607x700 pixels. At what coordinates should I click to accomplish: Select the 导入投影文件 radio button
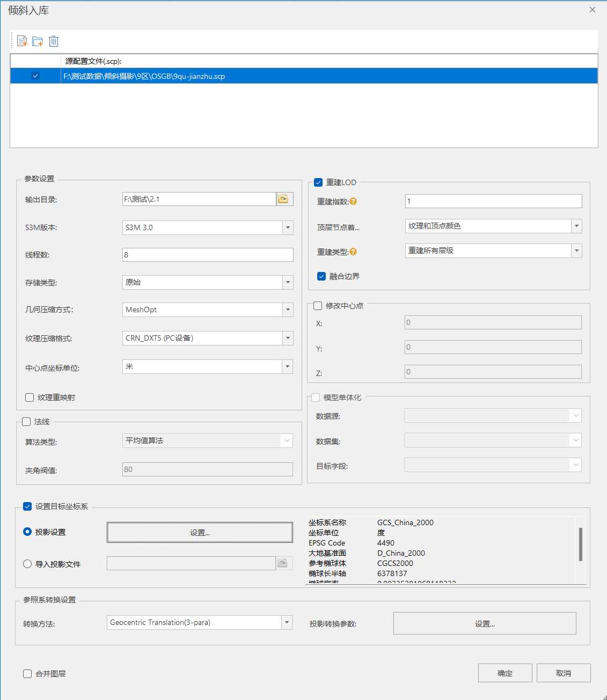(x=27, y=564)
